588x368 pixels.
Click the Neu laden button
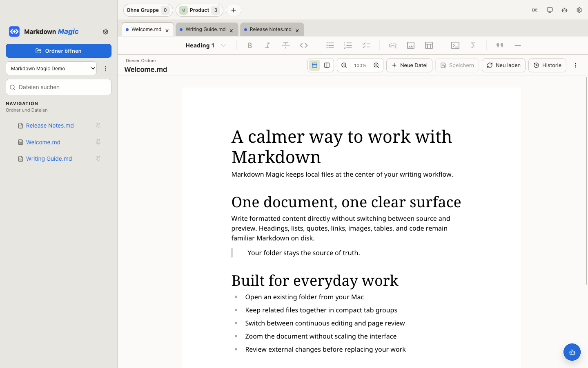pyautogui.click(x=503, y=65)
